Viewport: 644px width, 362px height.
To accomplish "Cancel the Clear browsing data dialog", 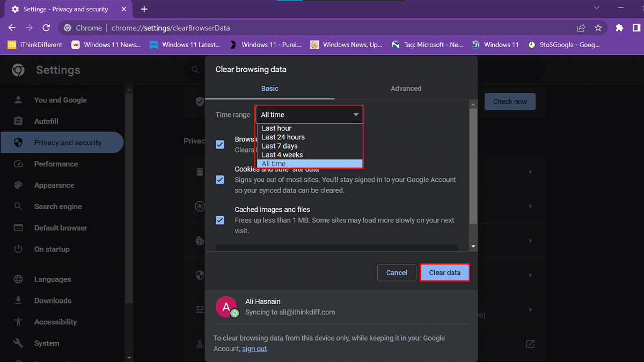I will click(x=397, y=272).
